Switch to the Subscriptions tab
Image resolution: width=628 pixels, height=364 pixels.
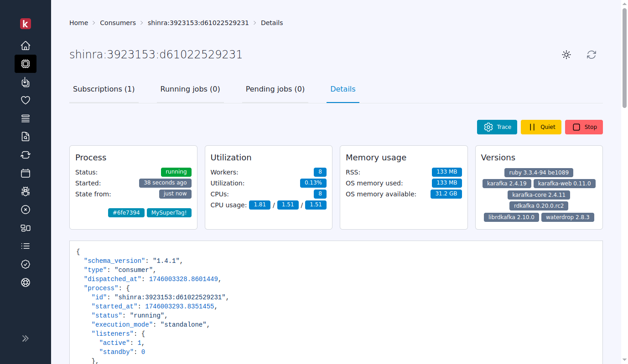(x=104, y=89)
